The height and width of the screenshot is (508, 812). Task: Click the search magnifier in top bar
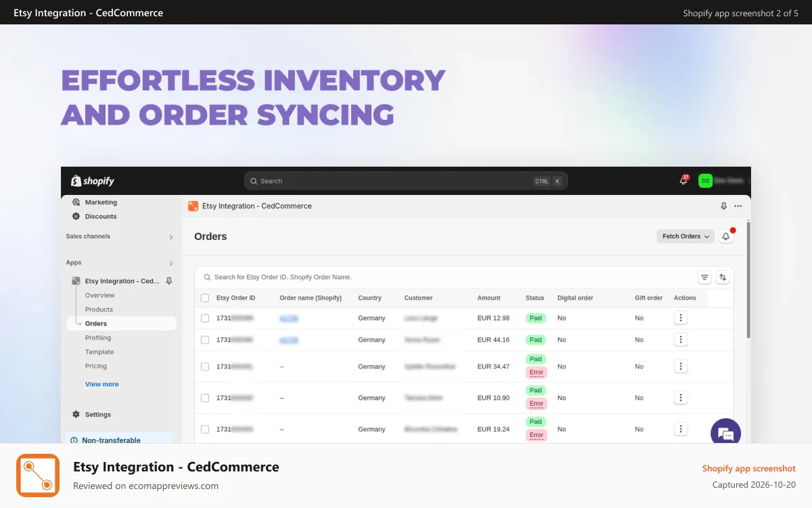254,181
